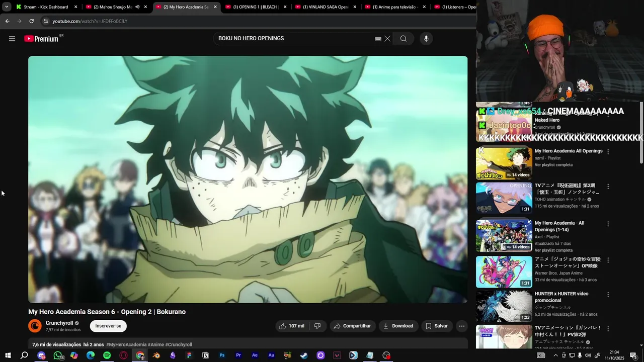Image resolution: width=644 pixels, height=362 pixels.
Task: Switch to VINLAND SAGA Opening tab
Action: tap(325, 7)
